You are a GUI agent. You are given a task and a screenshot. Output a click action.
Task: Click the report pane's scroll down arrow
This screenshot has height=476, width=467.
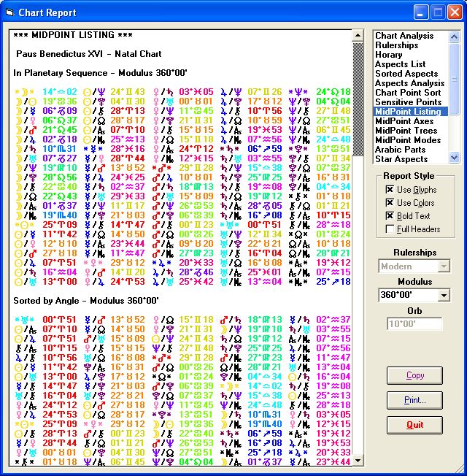coord(358,461)
